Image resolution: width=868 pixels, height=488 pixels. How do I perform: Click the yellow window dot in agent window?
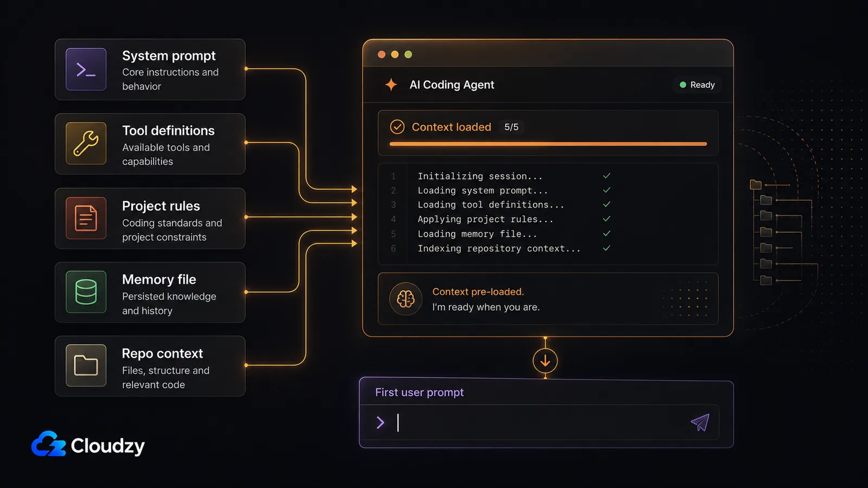click(395, 54)
